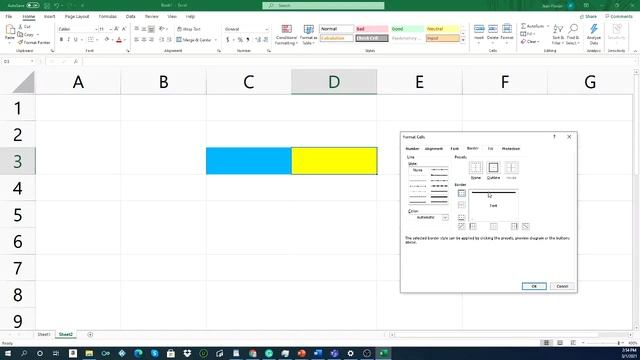
Task: Click the Delete cells icon
Action: pos(493,29)
